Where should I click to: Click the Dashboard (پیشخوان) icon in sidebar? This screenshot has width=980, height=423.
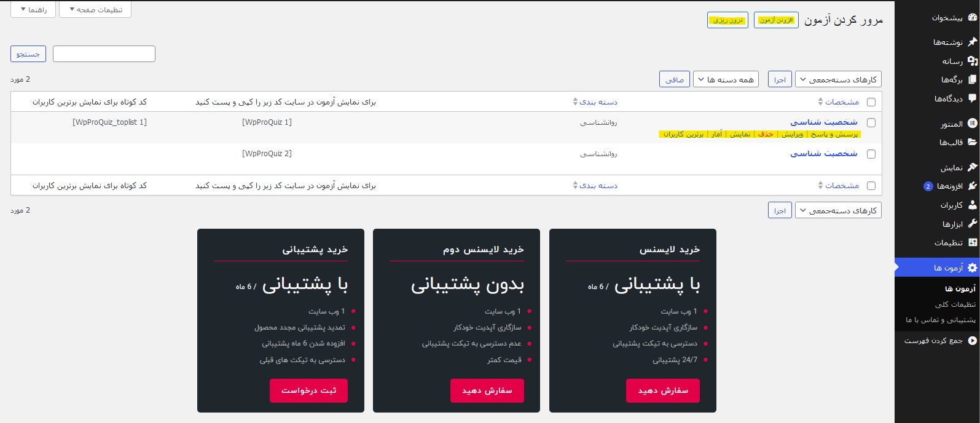972,18
